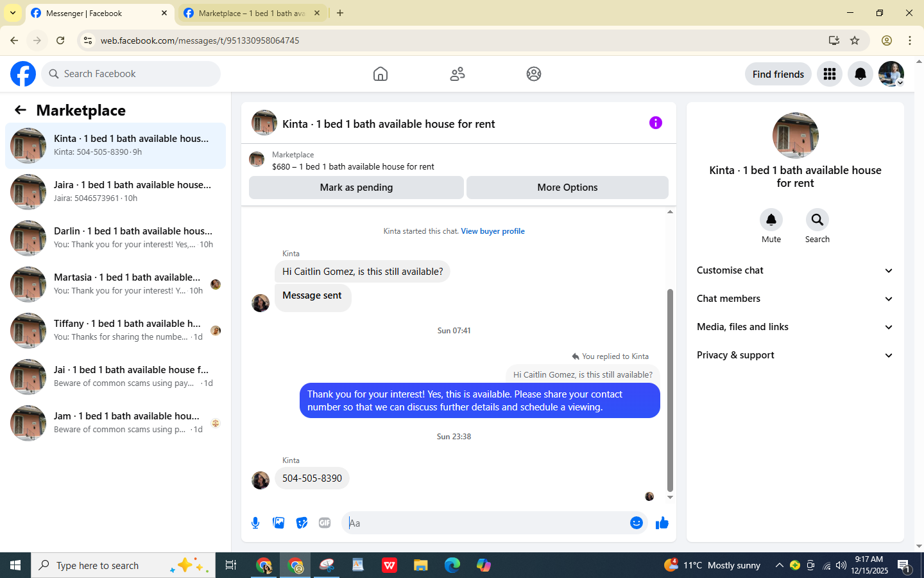Screen dimensions: 924x578
Task: Open the Martasia conversation in the chat list
Action: [116, 285]
